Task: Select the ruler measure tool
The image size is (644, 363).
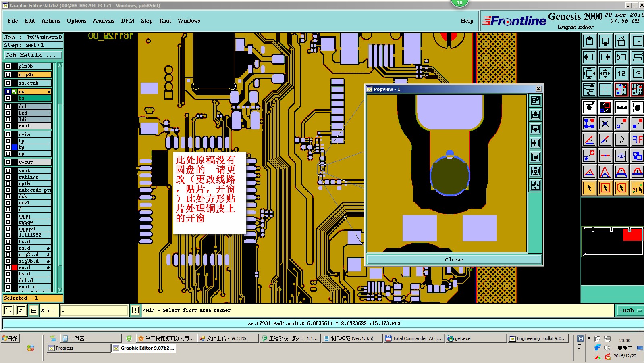Action: point(621,107)
